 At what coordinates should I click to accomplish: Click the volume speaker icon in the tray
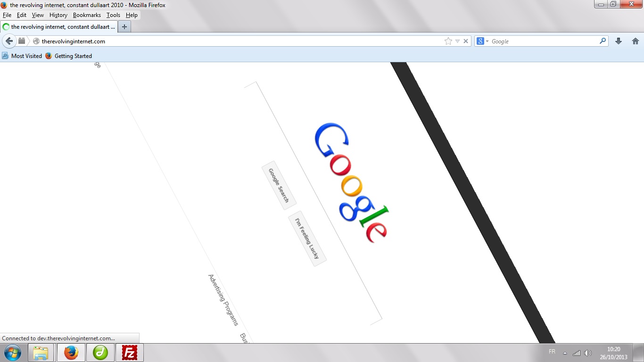point(587,353)
